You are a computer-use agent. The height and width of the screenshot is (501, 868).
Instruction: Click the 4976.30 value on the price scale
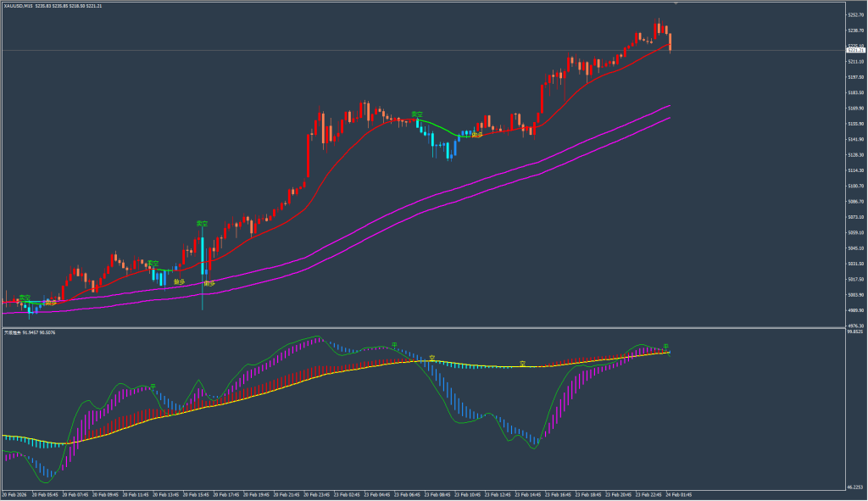[x=854, y=326]
